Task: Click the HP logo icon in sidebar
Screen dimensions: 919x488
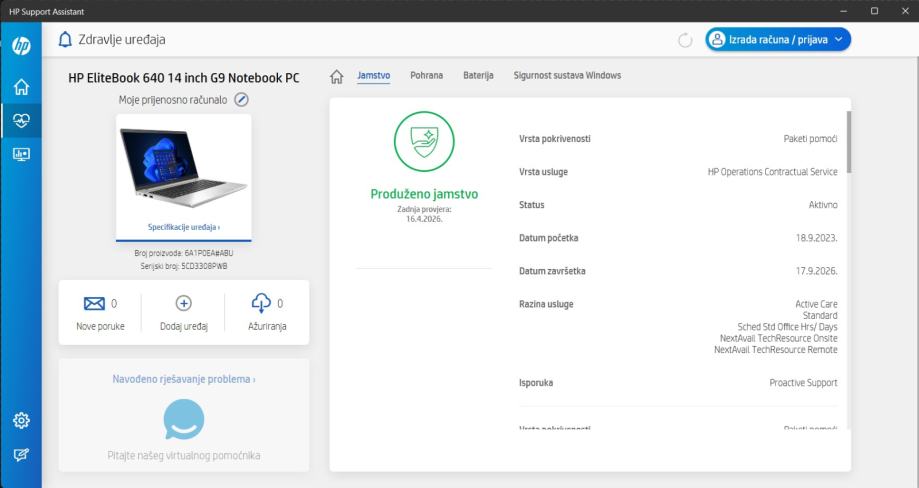Action: [x=21, y=48]
